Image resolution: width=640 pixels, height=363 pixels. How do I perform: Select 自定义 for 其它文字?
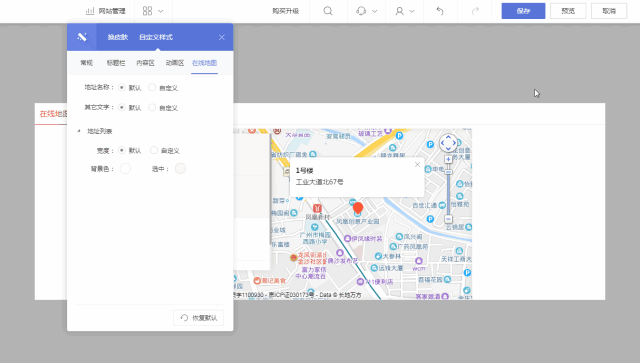pos(152,107)
